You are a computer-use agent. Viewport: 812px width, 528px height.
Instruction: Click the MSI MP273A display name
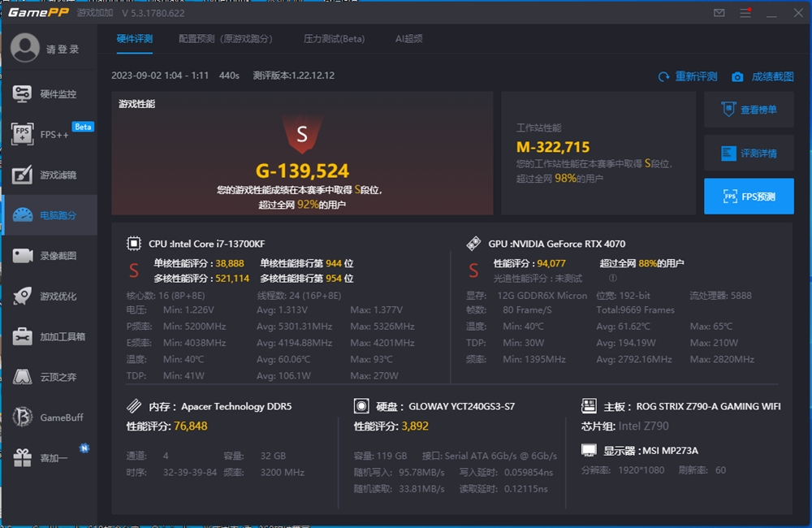tap(670, 450)
